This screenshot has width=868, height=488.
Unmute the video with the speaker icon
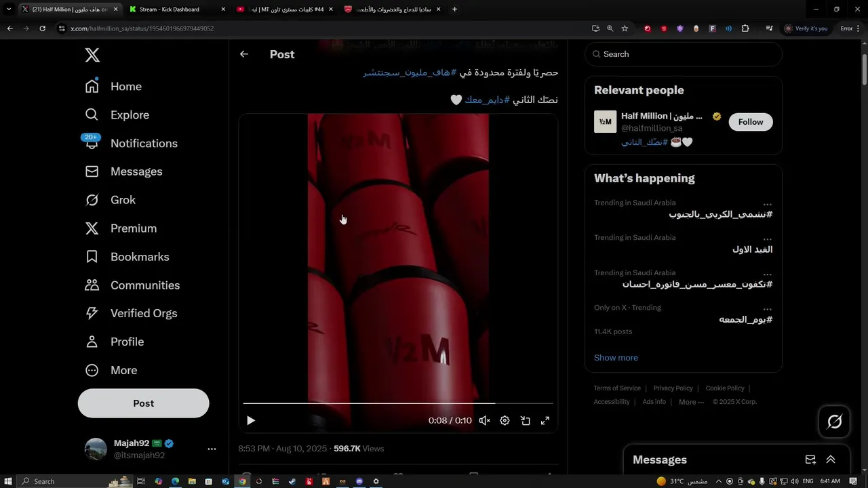coord(484,421)
